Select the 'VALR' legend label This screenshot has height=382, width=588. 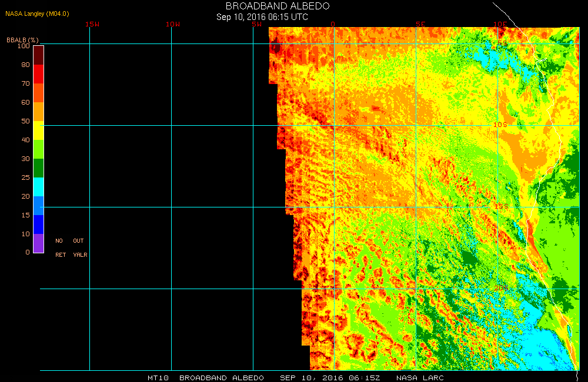point(80,255)
